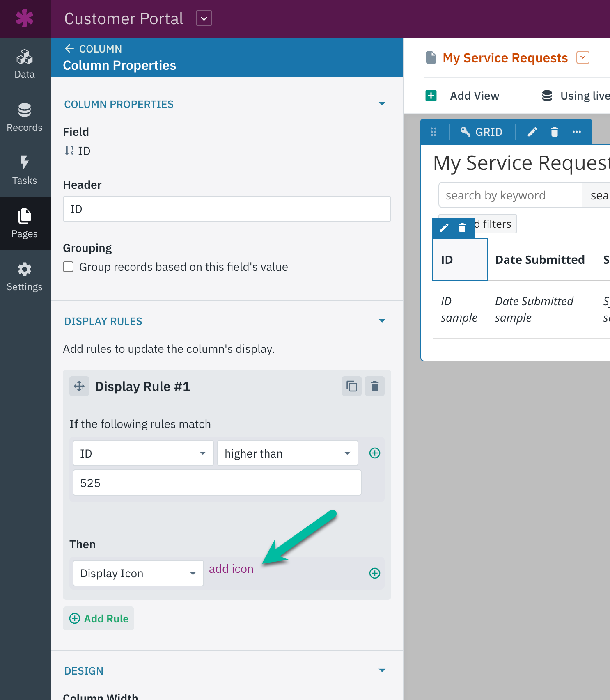Collapse the Display Rules section
The width and height of the screenshot is (610, 700).
point(382,321)
